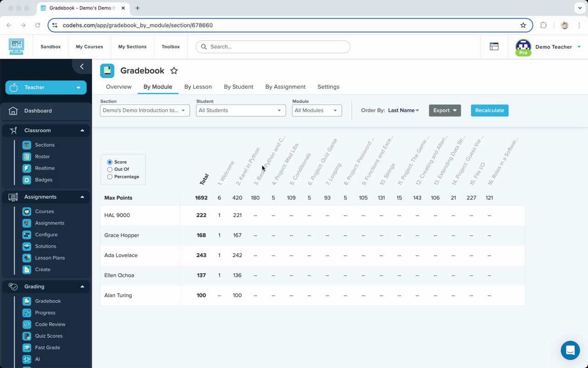Open the Sections sidebar icon
Image resolution: width=588 pixels, height=368 pixels.
pyautogui.click(x=27, y=145)
